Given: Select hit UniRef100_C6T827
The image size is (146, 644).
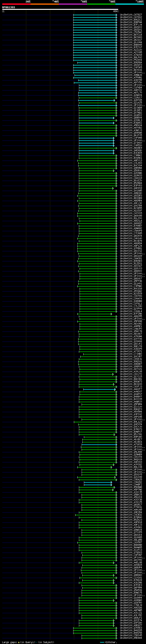Looking at the screenshot, I should pyautogui.click(x=131, y=15).
